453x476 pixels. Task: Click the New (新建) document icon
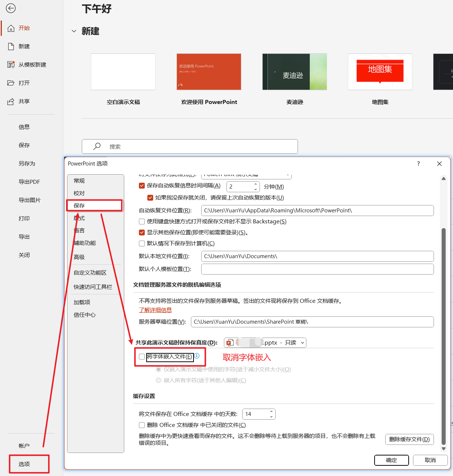pyautogui.click(x=11, y=47)
